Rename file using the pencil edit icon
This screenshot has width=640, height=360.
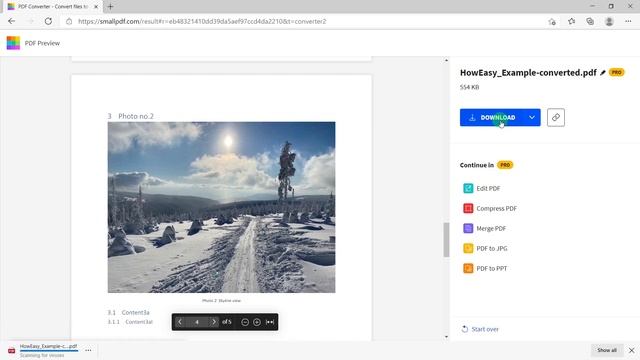[603, 73]
